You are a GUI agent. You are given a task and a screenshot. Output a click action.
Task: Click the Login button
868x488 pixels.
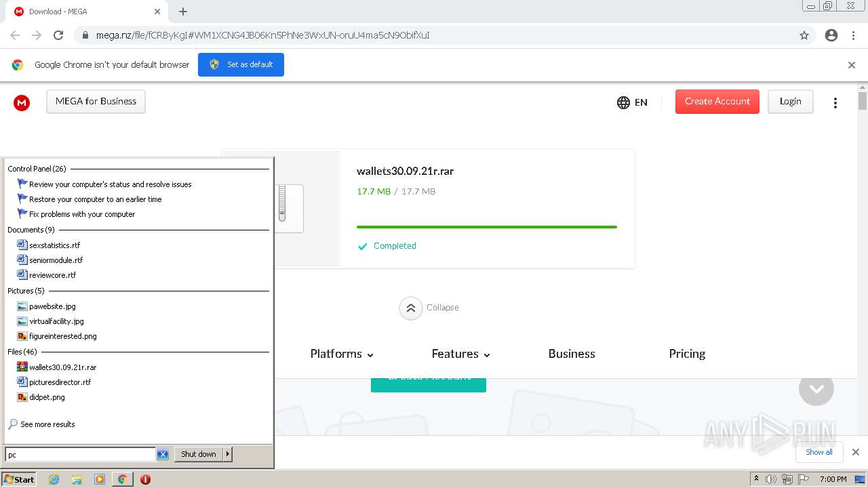pyautogui.click(x=791, y=102)
